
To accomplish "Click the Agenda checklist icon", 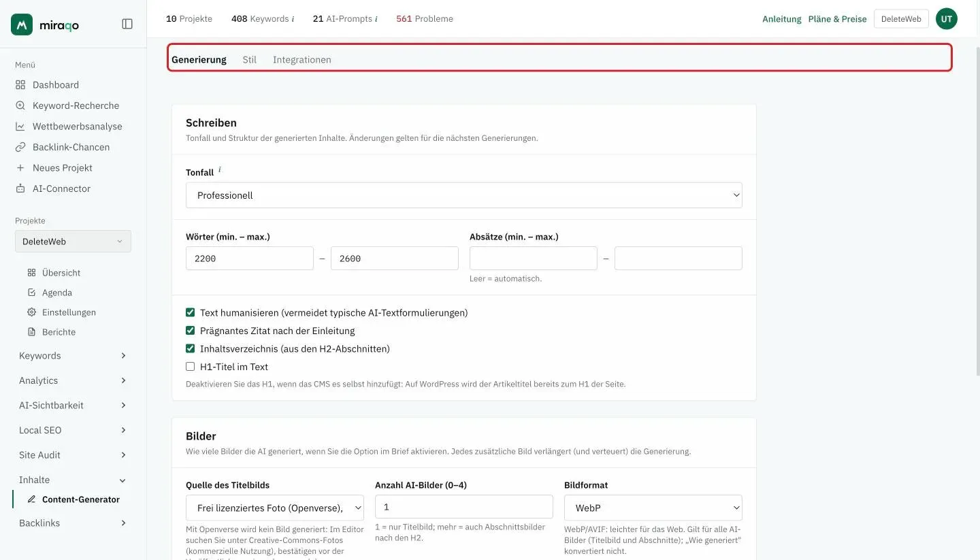I will pyautogui.click(x=31, y=293).
